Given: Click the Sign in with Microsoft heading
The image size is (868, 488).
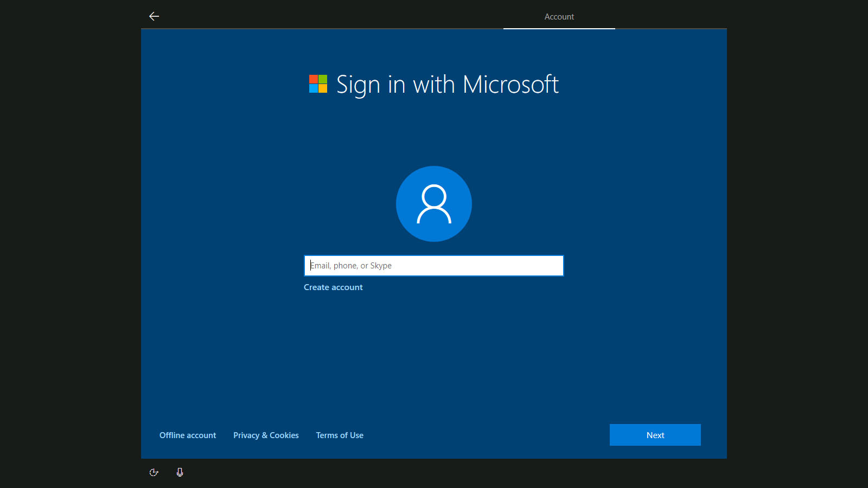Looking at the screenshot, I should click(x=447, y=85).
